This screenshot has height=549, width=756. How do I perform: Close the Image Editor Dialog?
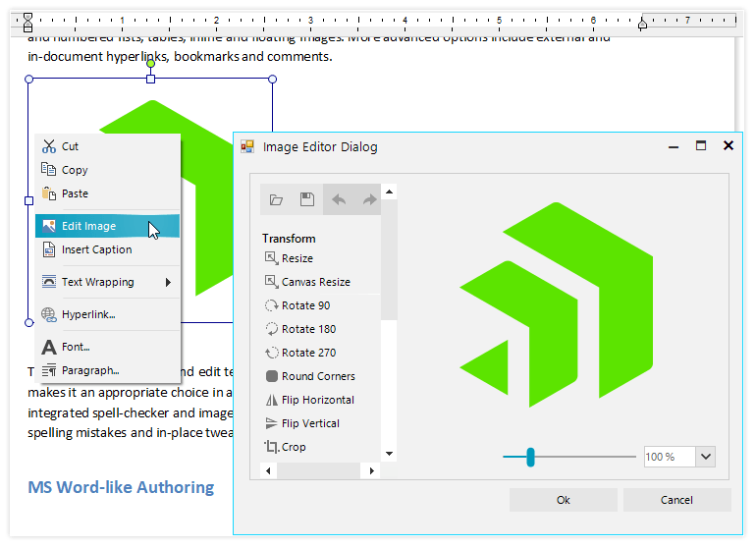pyautogui.click(x=729, y=145)
